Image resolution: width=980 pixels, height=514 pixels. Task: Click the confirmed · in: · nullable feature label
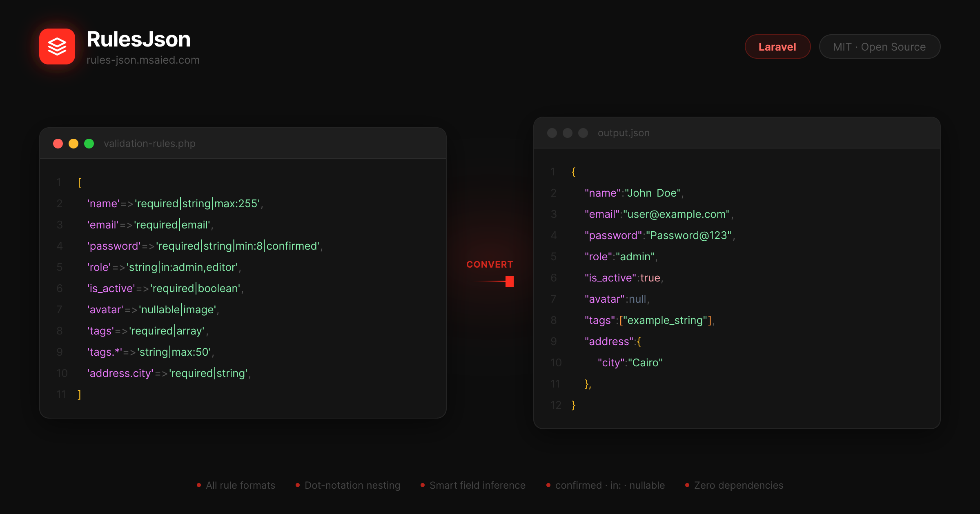tap(610, 485)
